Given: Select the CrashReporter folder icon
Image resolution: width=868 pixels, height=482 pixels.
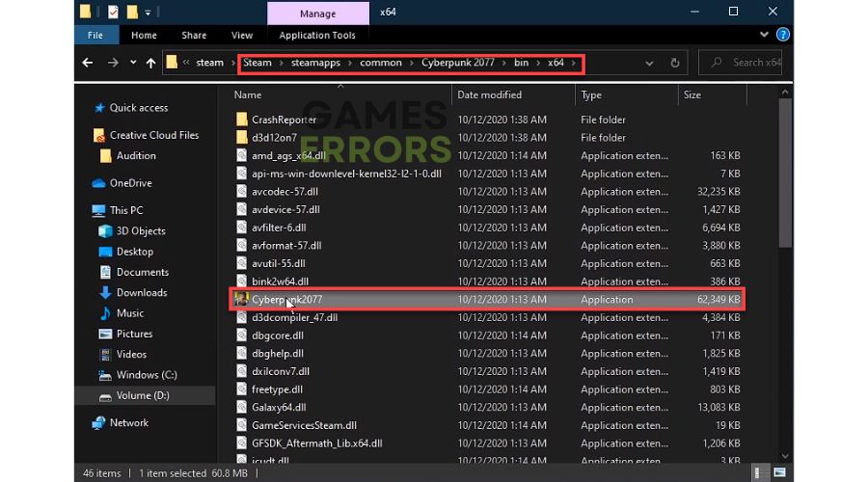Looking at the screenshot, I should [x=242, y=120].
